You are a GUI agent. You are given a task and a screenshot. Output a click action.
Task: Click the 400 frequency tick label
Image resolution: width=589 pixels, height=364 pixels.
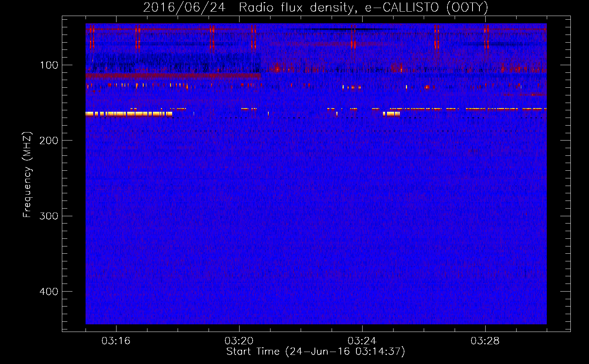pos(49,292)
